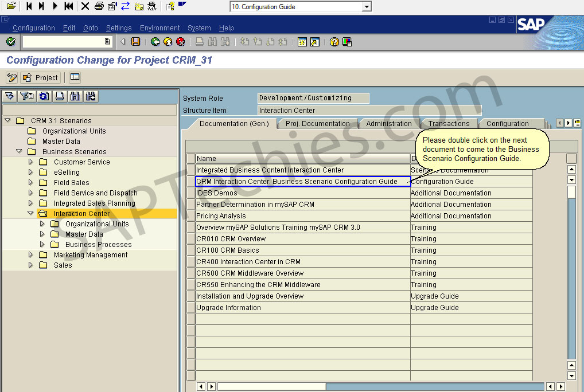
Task: Switch to the Proj. Documentation tab
Action: click(x=317, y=124)
